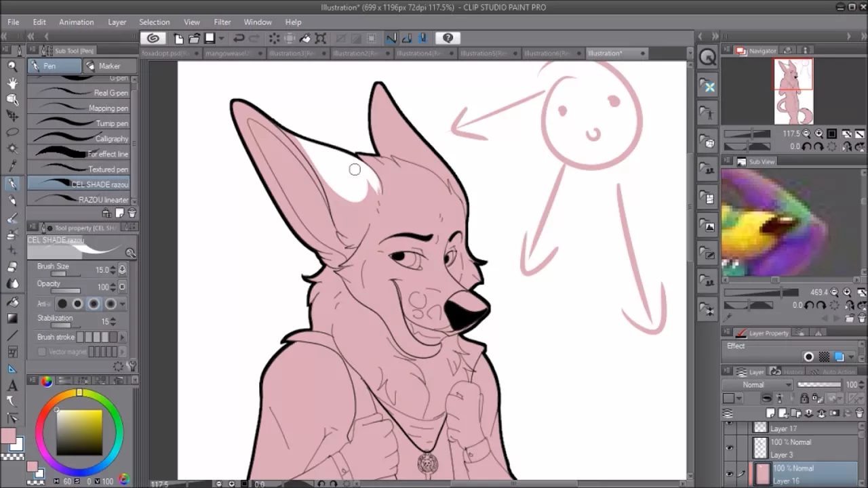Switch to the Marker sub tool group
Screen dimensions: 868x488
[x=111, y=66]
